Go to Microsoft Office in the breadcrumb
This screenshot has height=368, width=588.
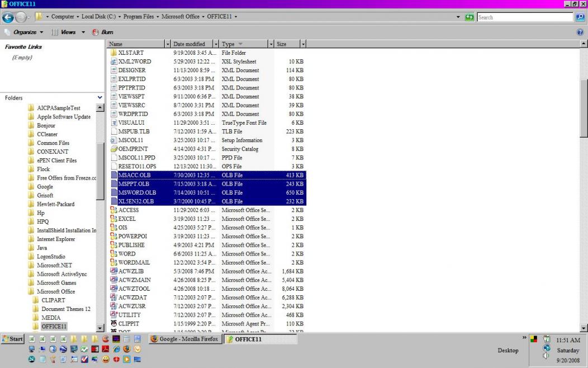(x=181, y=17)
